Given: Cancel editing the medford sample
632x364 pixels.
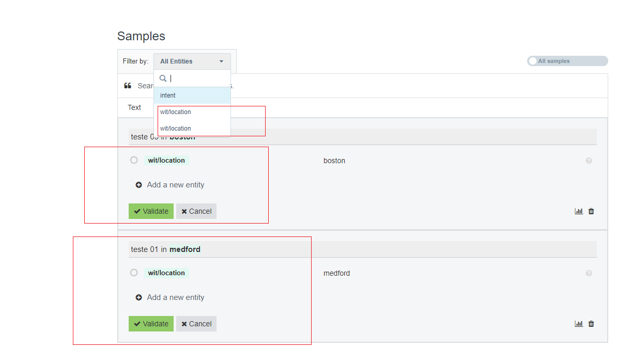Looking at the screenshot, I should pos(196,324).
